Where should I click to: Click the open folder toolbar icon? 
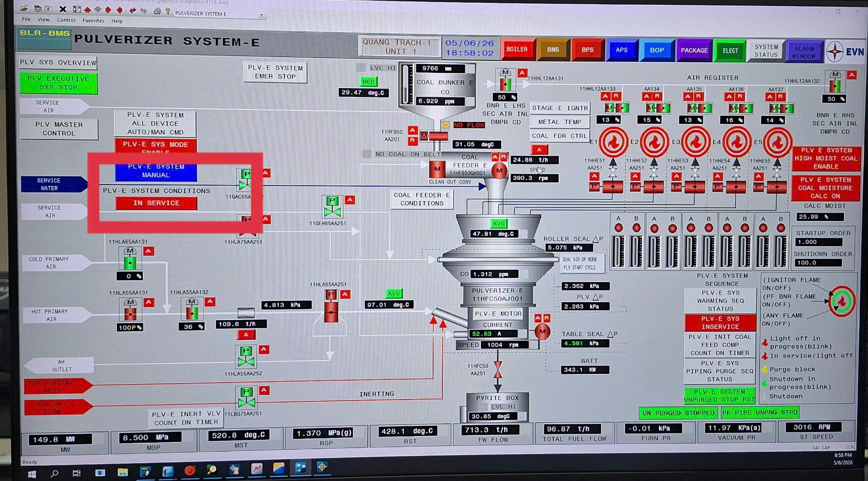tap(23, 9)
